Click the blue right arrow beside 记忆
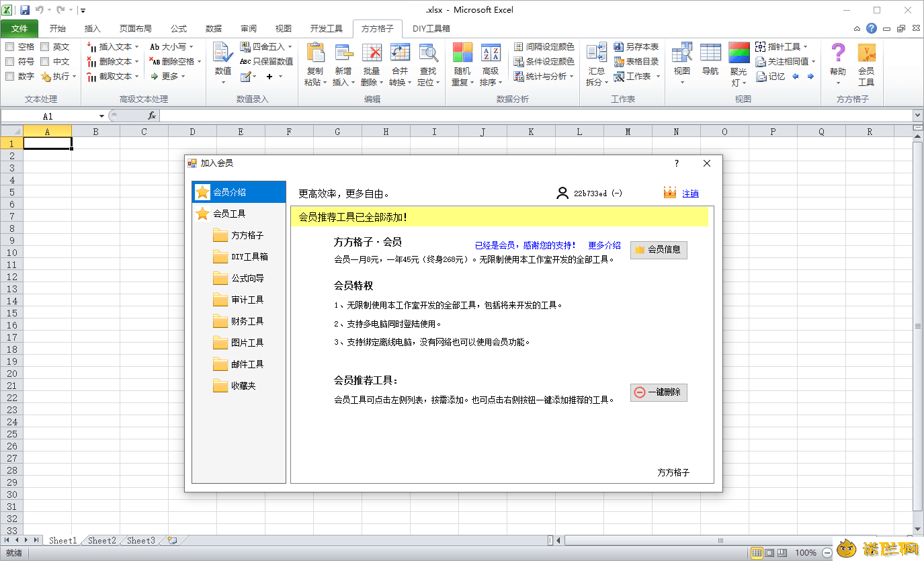924x561 pixels. click(x=810, y=76)
